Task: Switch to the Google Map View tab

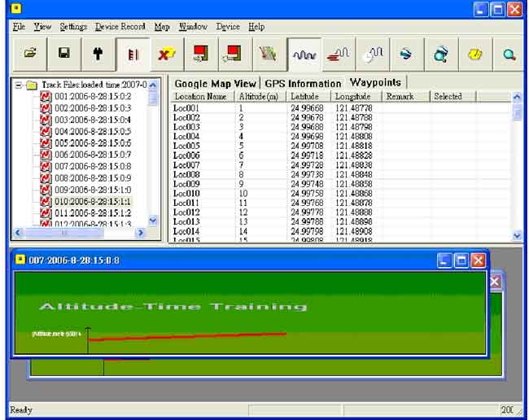Action: pyautogui.click(x=214, y=83)
